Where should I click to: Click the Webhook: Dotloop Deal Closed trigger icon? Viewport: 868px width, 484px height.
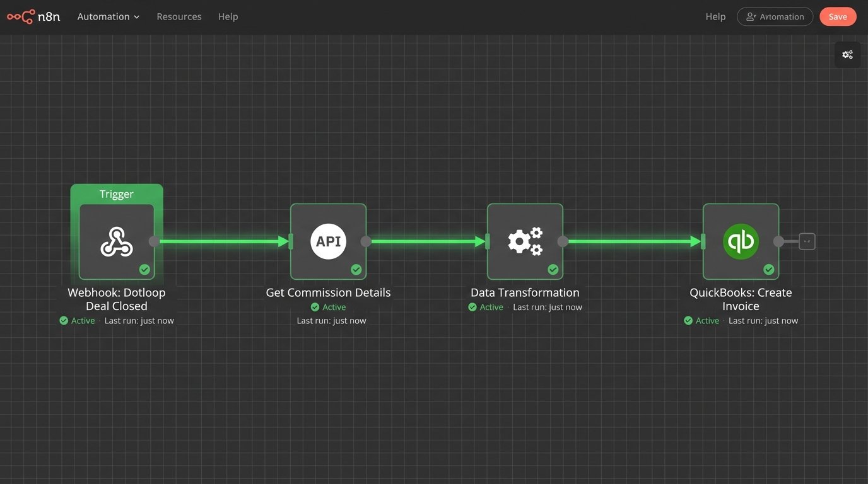(x=116, y=241)
